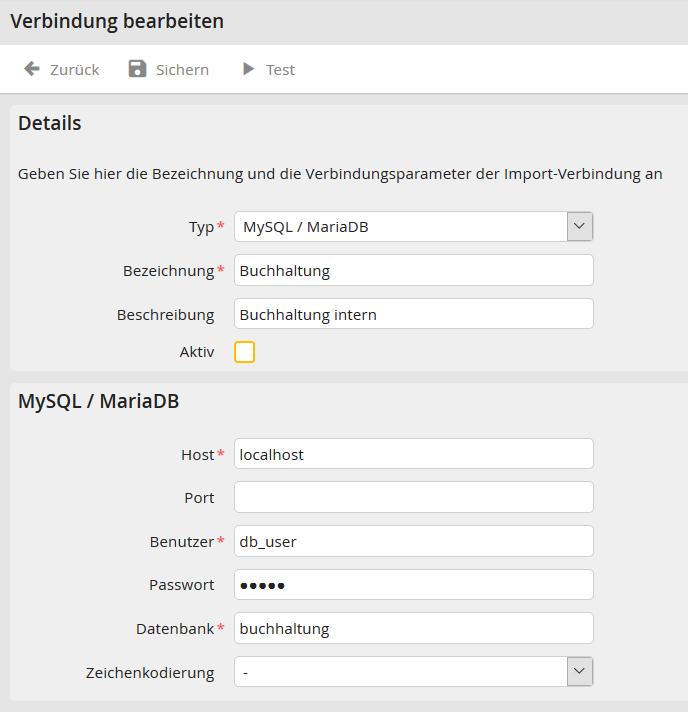The width and height of the screenshot is (688, 712).
Task: Click the Aktiv label text
Action: [x=196, y=352]
